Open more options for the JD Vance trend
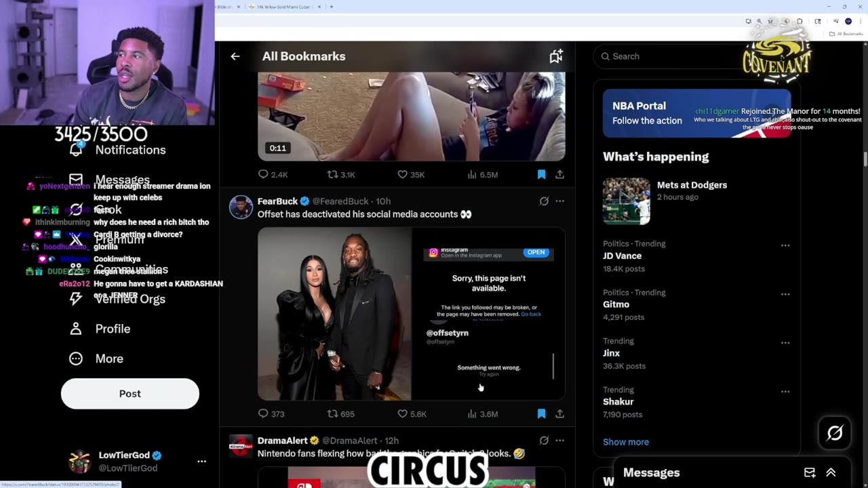Image resolution: width=868 pixels, height=488 pixels. (x=785, y=245)
